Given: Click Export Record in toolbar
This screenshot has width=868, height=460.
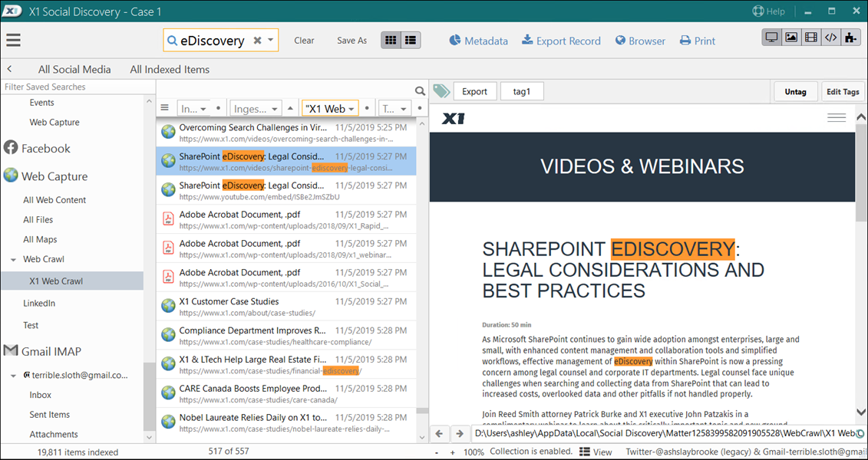Looking at the screenshot, I should 561,41.
